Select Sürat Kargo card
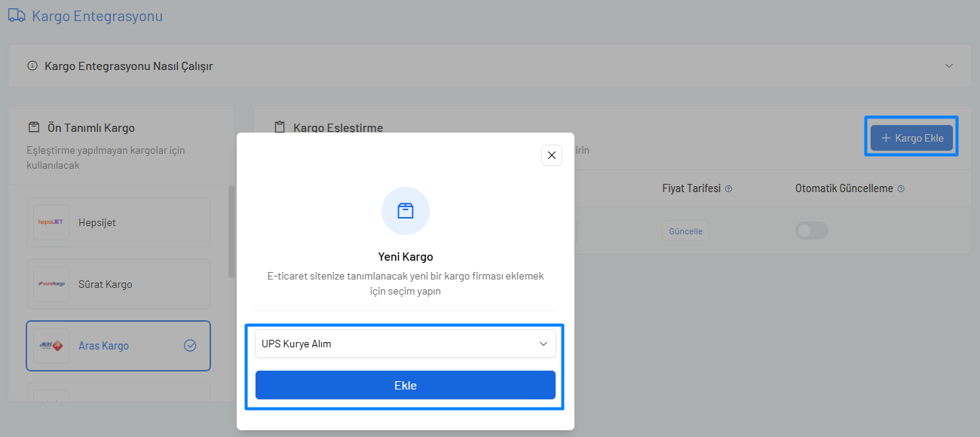 coord(118,284)
